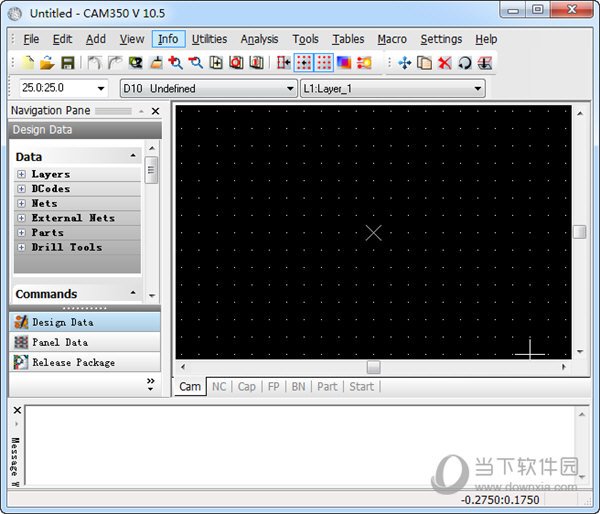Click the red X Delete icon

[445, 63]
